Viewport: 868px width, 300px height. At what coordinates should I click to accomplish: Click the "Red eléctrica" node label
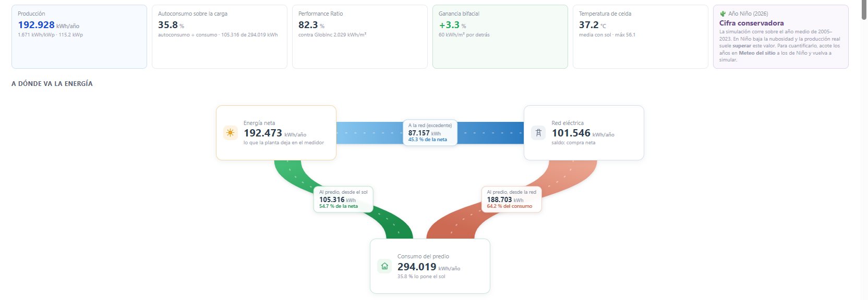[x=568, y=123]
